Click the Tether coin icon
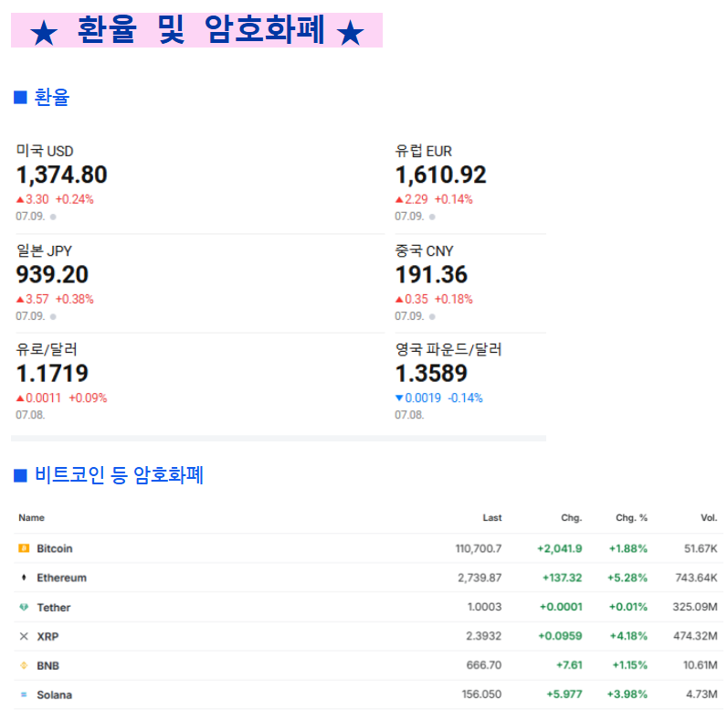Image resolution: width=728 pixels, height=711 pixels. pyautogui.click(x=24, y=608)
